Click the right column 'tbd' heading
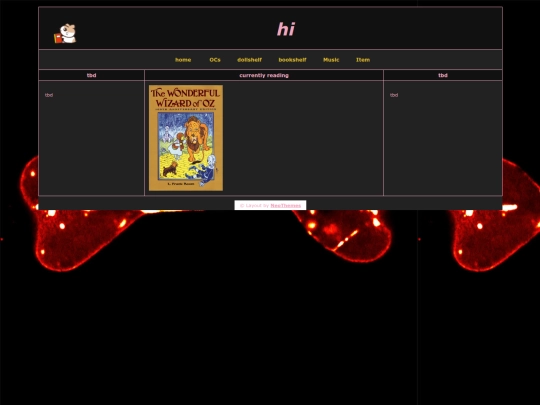Viewport: 540px width, 405px height. pyautogui.click(x=443, y=75)
